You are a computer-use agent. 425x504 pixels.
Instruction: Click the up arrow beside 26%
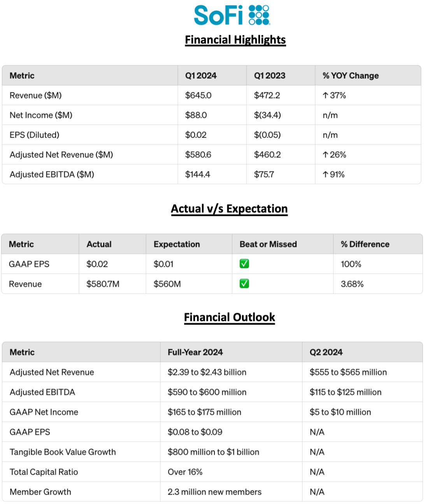325,155
